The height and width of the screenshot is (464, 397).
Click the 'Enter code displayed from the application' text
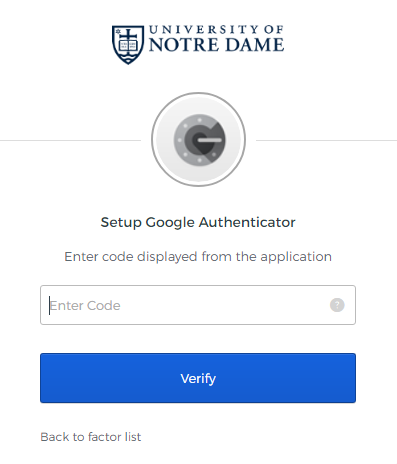pyautogui.click(x=198, y=257)
